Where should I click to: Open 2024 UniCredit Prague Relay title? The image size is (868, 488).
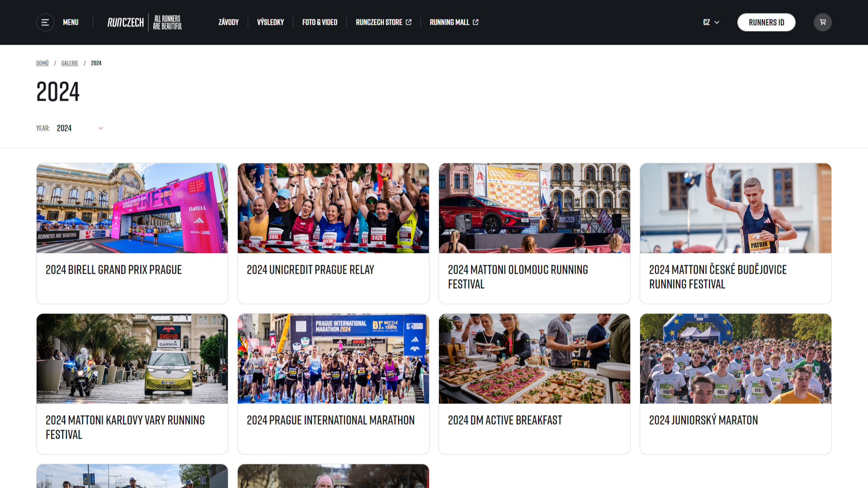point(310,270)
